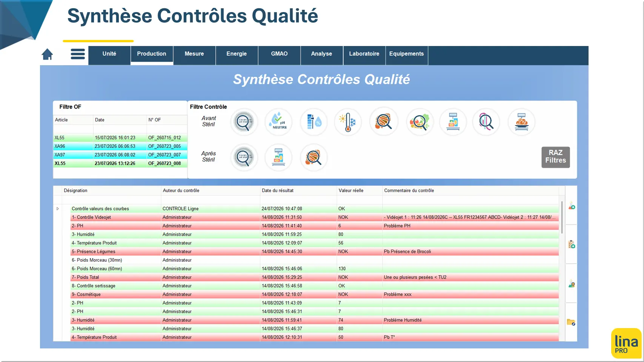Sort by Valeur réelle column header
644x362 pixels.
coord(360,190)
